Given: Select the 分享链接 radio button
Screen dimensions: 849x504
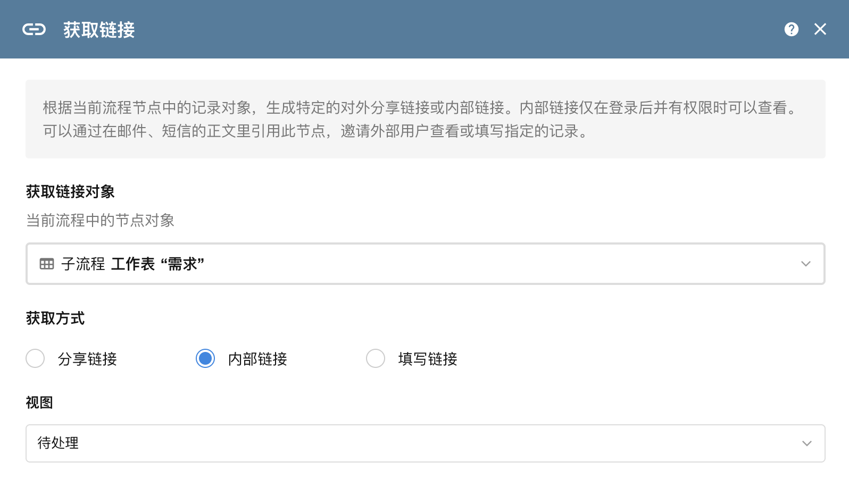Looking at the screenshot, I should (35, 358).
